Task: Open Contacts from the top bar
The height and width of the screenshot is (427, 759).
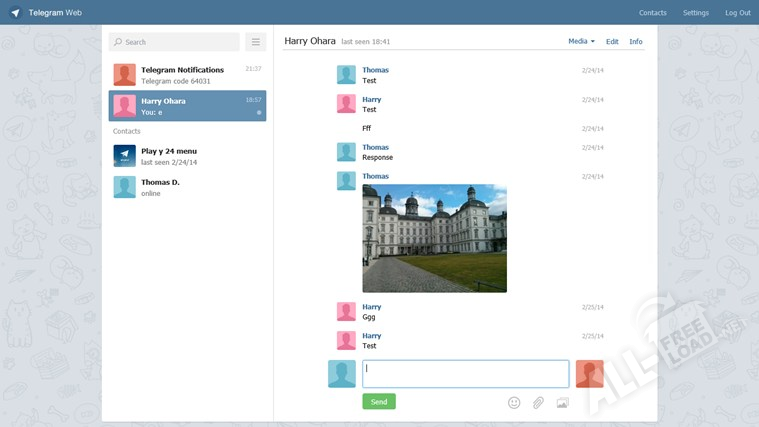Action: coord(652,13)
